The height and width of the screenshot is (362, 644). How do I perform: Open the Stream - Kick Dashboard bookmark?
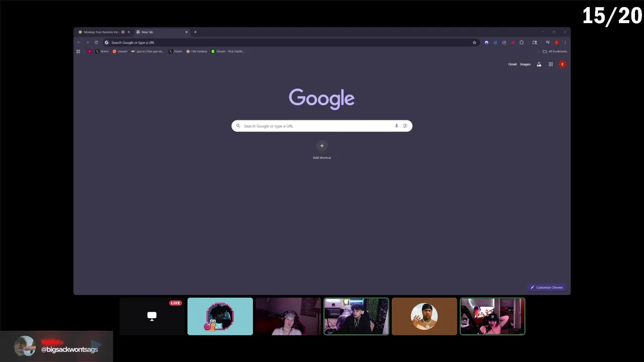point(228,51)
